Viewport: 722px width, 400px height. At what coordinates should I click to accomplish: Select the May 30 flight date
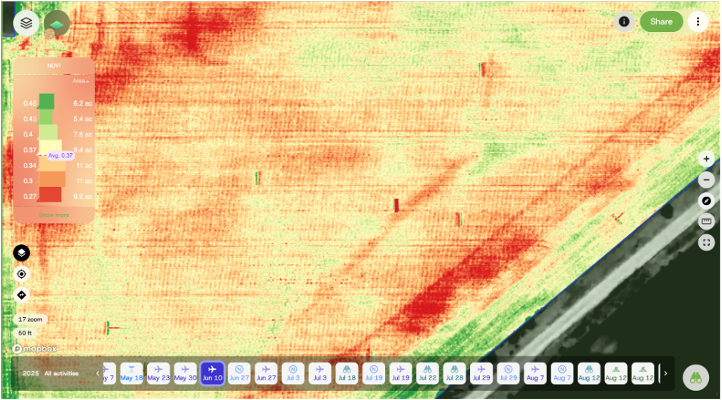tap(185, 373)
